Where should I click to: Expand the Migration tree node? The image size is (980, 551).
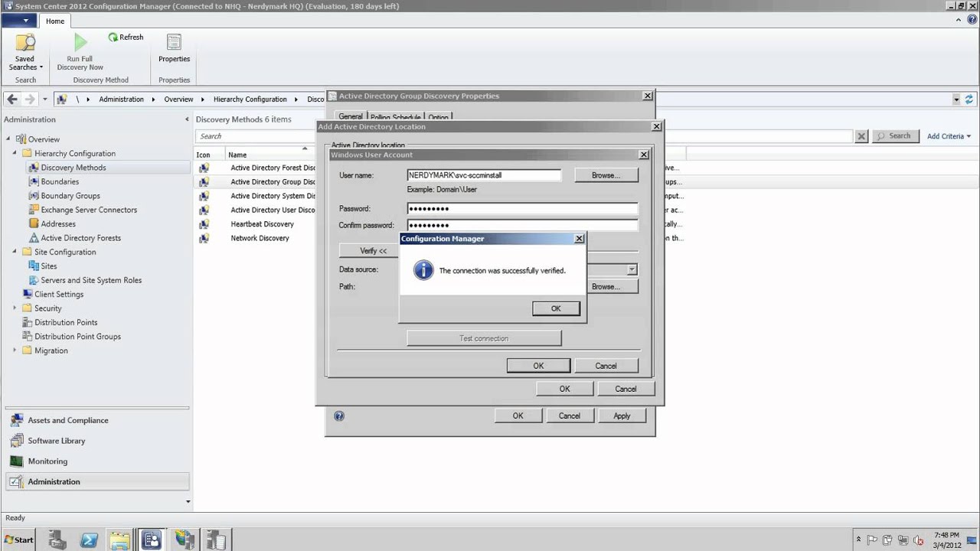pyautogui.click(x=15, y=350)
